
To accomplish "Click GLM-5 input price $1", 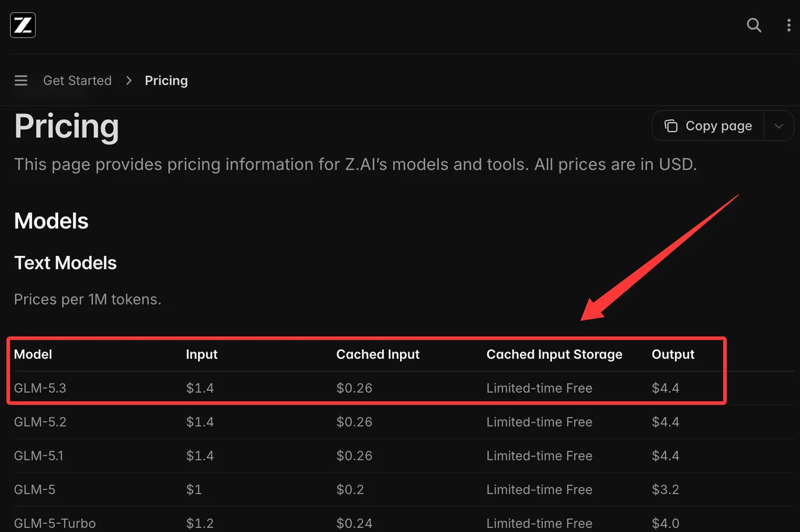I will (x=194, y=490).
